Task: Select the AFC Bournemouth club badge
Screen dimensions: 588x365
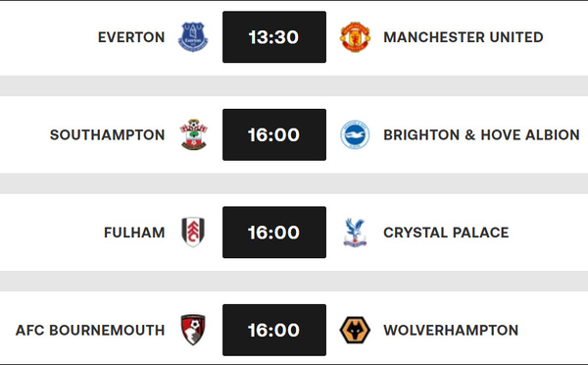Action: (x=193, y=330)
